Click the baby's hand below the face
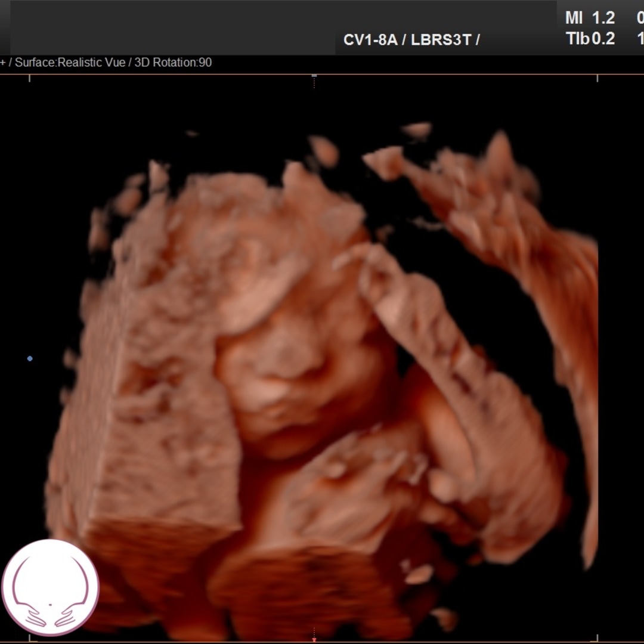 pyautogui.click(x=352, y=477)
